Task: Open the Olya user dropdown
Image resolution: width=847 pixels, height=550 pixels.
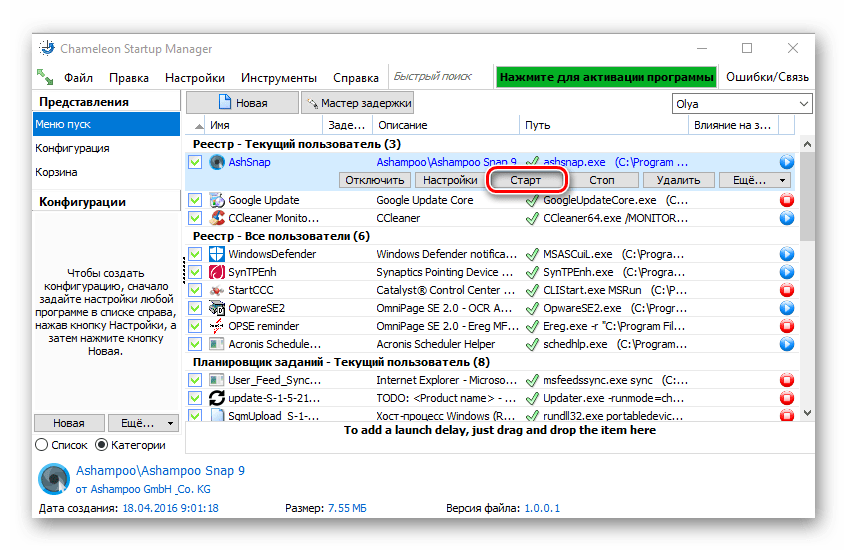Action: pyautogui.click(x=741, y=104)
